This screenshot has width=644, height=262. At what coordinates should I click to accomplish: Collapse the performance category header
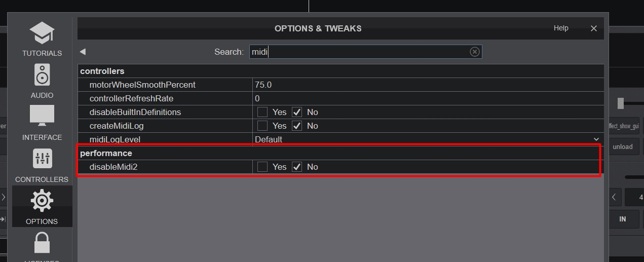106,153
